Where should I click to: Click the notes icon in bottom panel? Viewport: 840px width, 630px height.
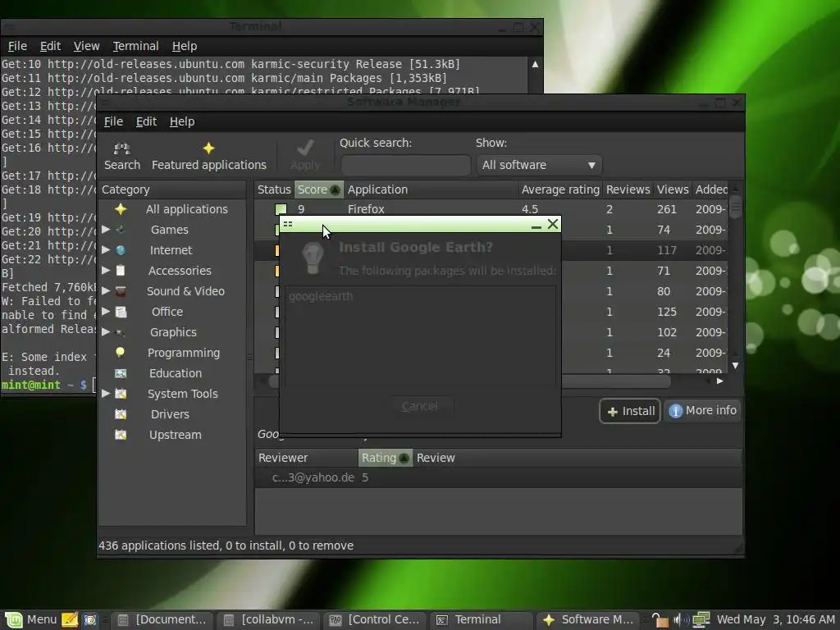70,620
